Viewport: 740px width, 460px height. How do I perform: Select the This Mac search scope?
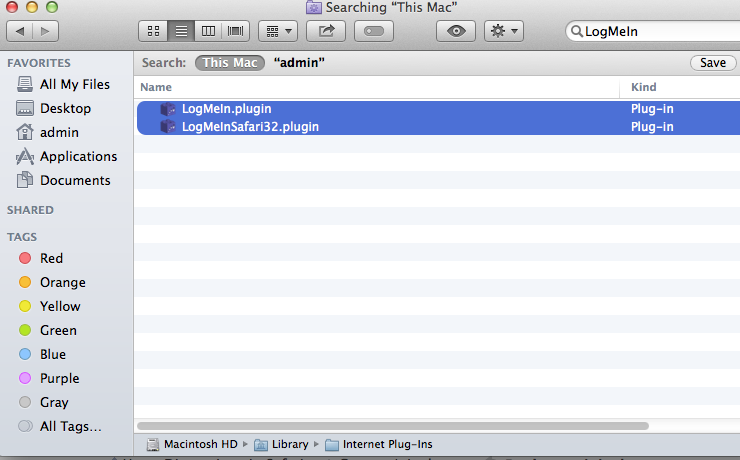(x=230, y=63)
